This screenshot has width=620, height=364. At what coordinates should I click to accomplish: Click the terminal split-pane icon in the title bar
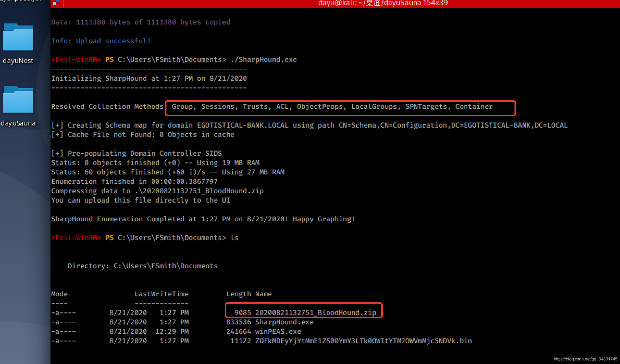coord(56,3)
